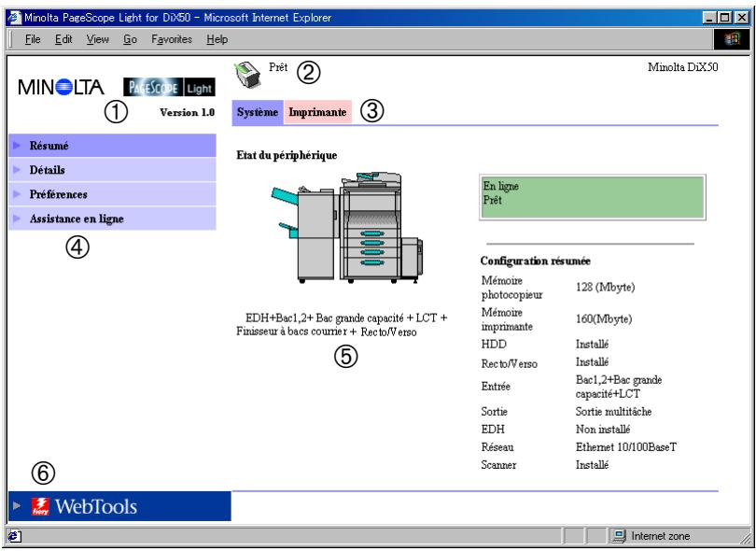Click the printer status icon beside Prêt

tap(248, 75)
